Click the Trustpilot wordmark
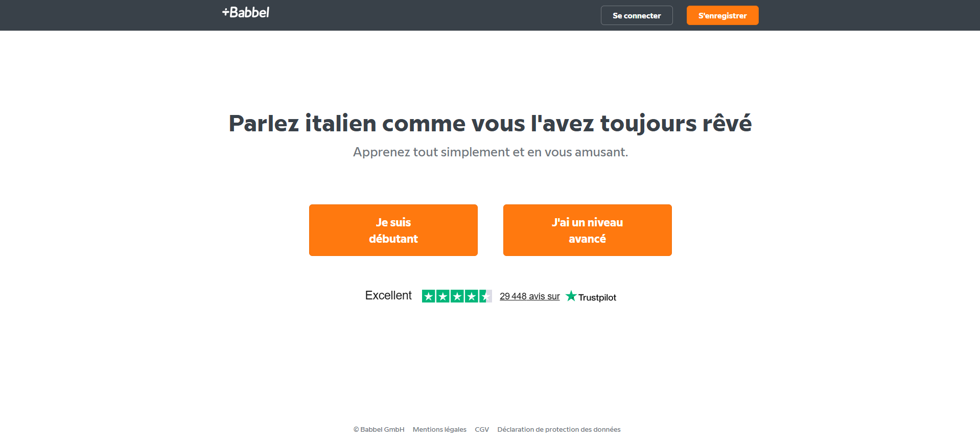Screen dimensions: 980x443 click(597, 297)
